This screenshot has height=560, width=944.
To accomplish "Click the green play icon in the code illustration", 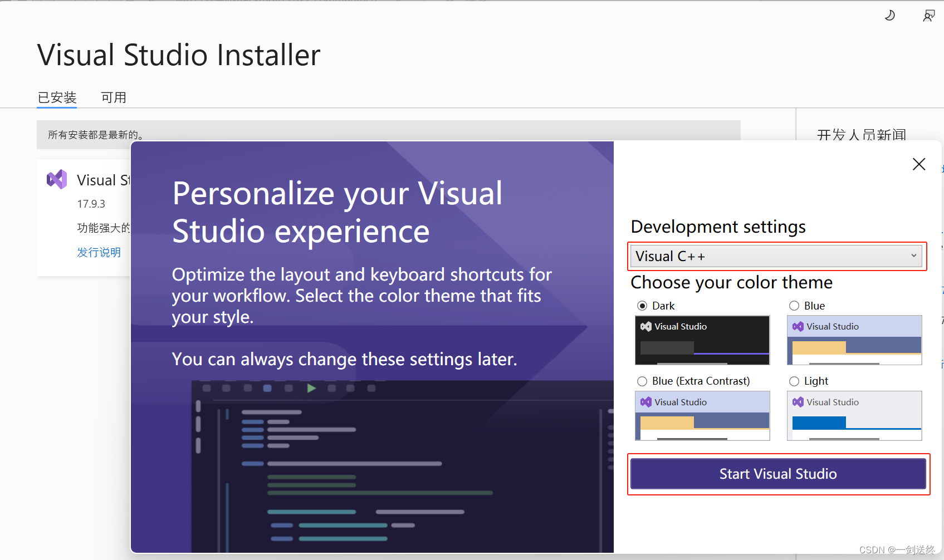I will [x=311, y=388].
